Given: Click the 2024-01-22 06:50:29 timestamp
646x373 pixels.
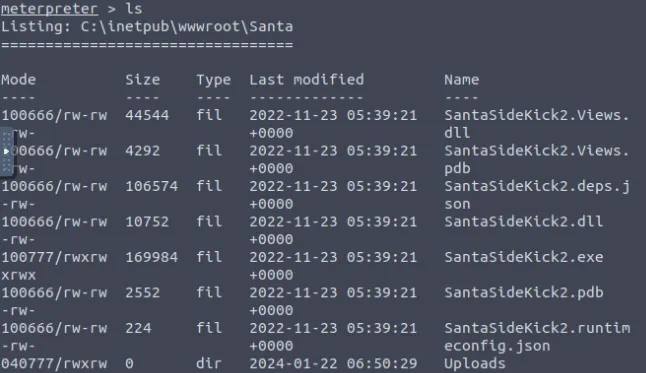Looking at the screenshot, I should pos(333,364).
